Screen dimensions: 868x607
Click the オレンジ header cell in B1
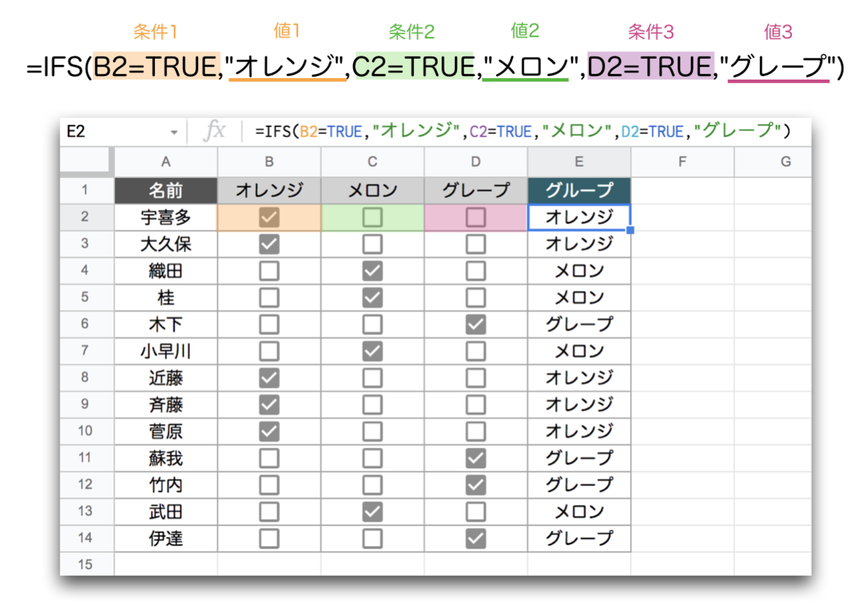tap(269, 190)
